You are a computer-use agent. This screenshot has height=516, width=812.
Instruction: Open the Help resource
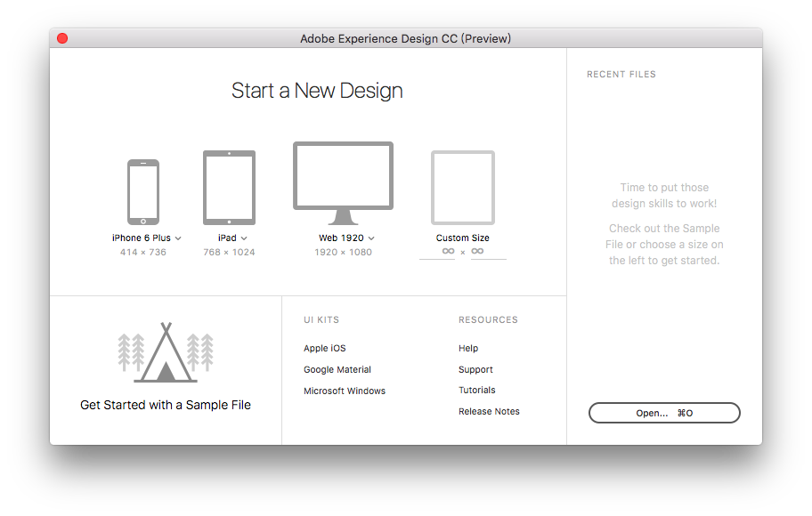pos(467,348)
